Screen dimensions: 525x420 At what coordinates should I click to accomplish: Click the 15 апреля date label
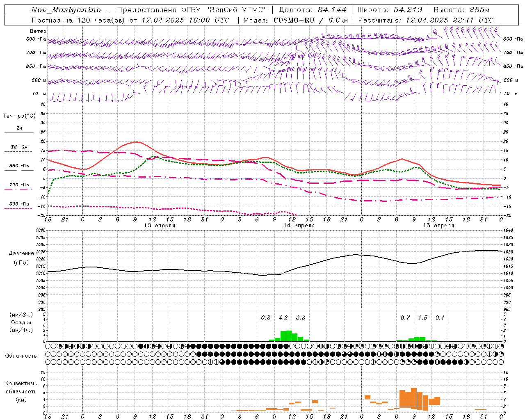438,226
